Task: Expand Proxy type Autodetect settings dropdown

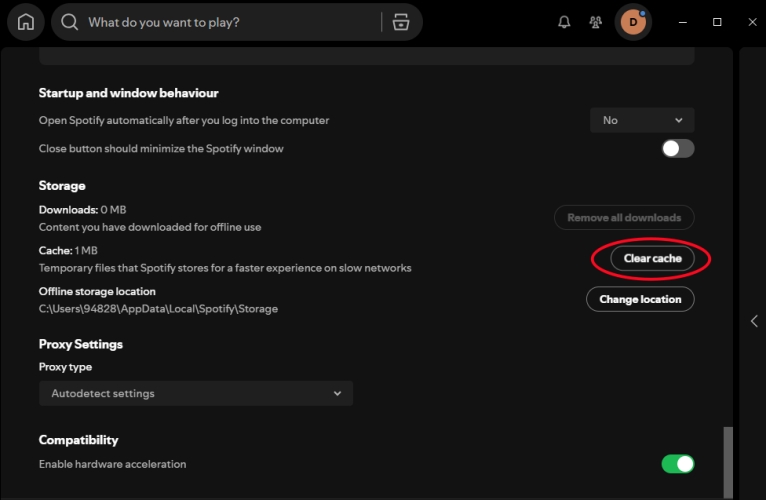Action: 196,393
